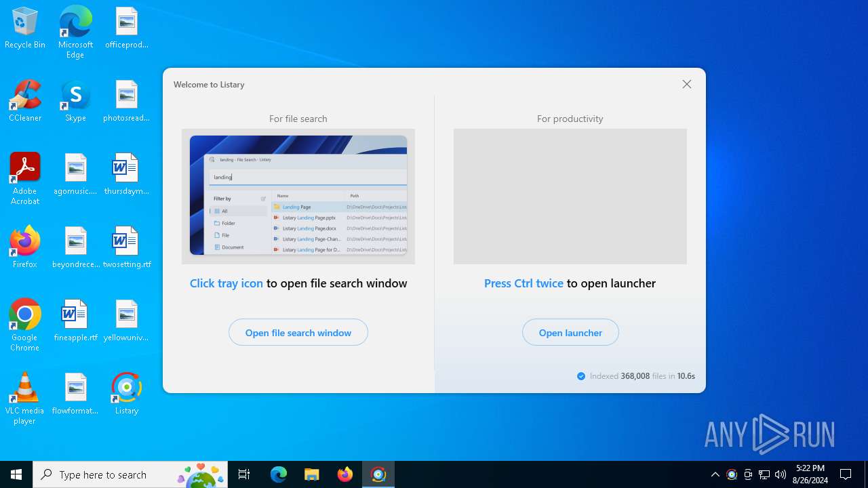The width and height of the screenshot is (868, 488).
Task: Click the 'For productivity' heading
Action: pos(570,119)
